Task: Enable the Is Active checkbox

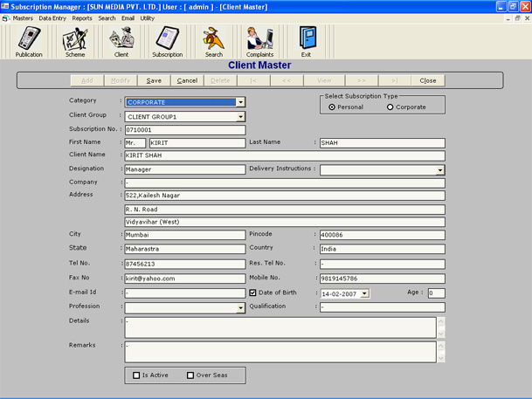Action: 136,375
